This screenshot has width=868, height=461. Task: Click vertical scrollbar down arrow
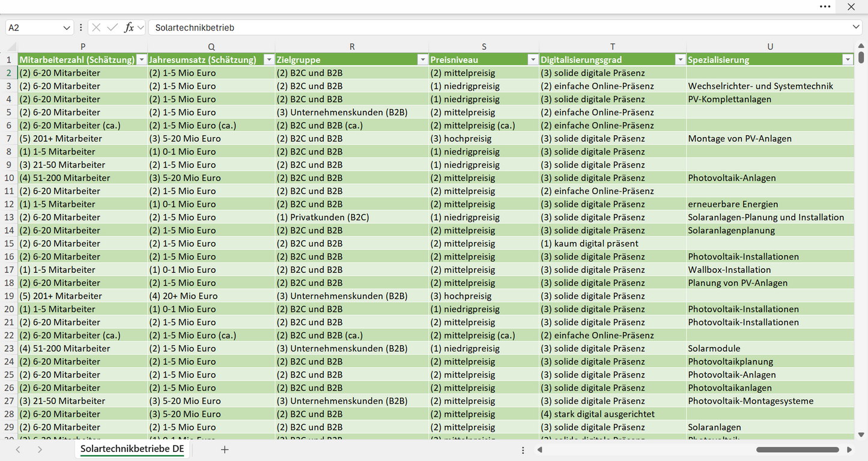coord(861,435)
